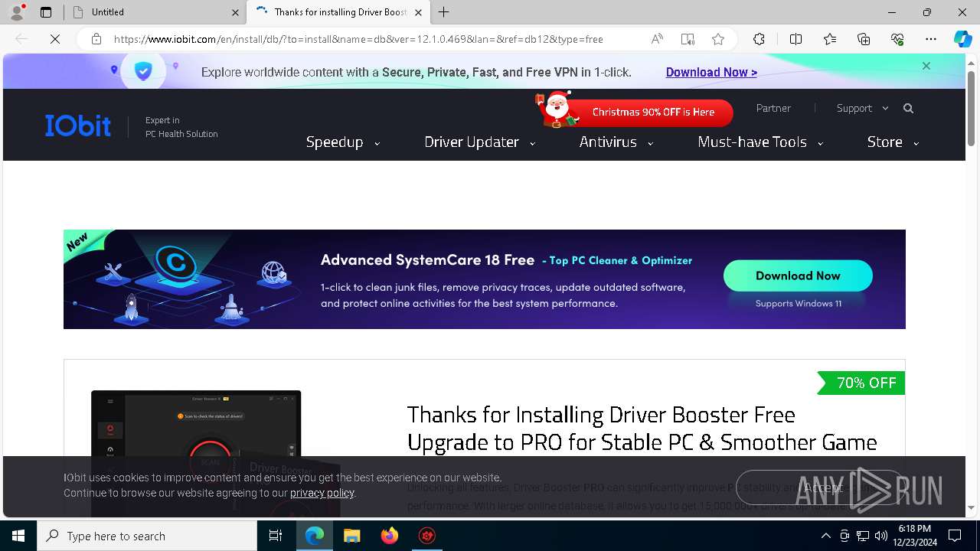Open the tab actions menu icon
Viewport: 980px width, 551px height.
46,12
